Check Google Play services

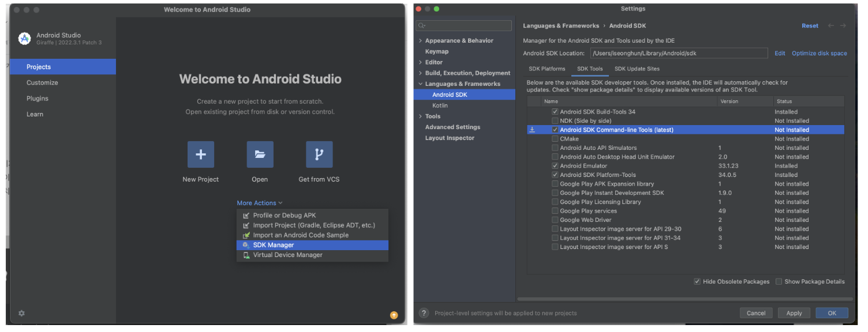pos(555,211)
